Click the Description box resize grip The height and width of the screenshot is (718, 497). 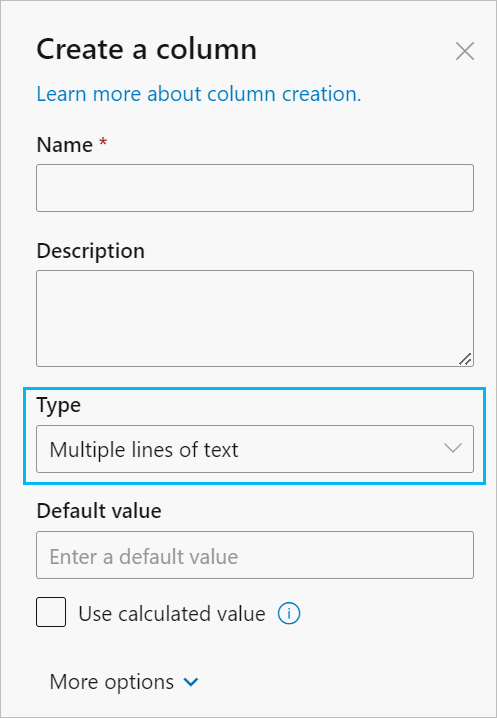click(x=465, y=359)
